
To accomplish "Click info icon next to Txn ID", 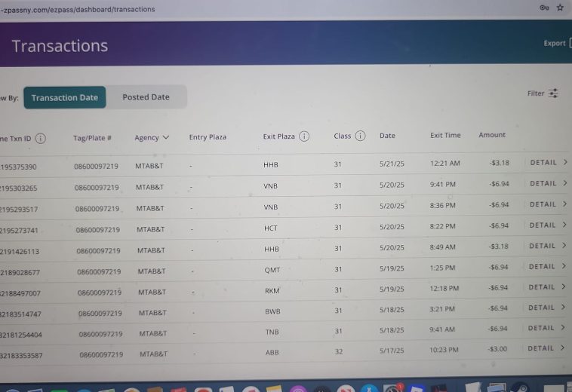I will 40,138.
